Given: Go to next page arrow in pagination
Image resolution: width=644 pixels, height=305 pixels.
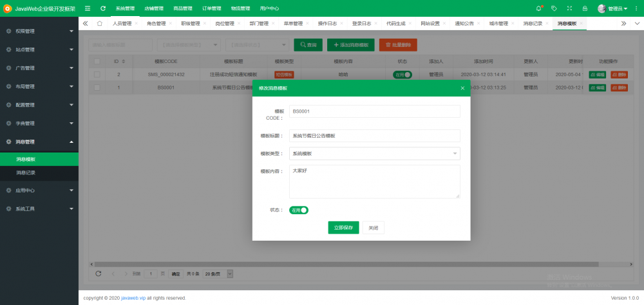Looking at the screenshot, I should (x=125, y=274).
